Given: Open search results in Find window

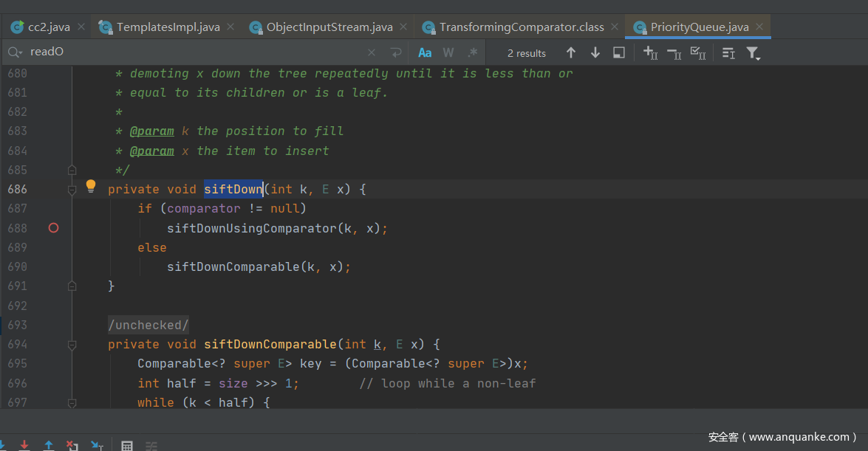Looking at the screenshot, I should [619, 52].
